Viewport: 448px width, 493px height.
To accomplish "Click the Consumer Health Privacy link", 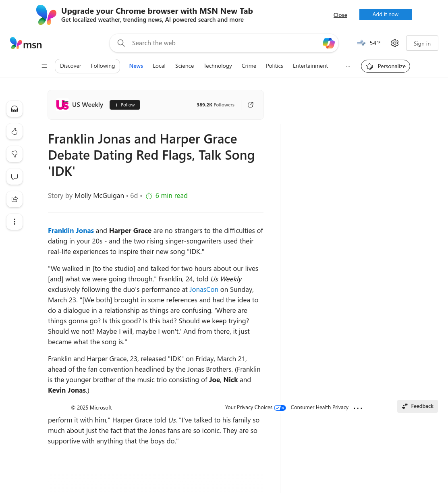I will (x=319, y=408).
